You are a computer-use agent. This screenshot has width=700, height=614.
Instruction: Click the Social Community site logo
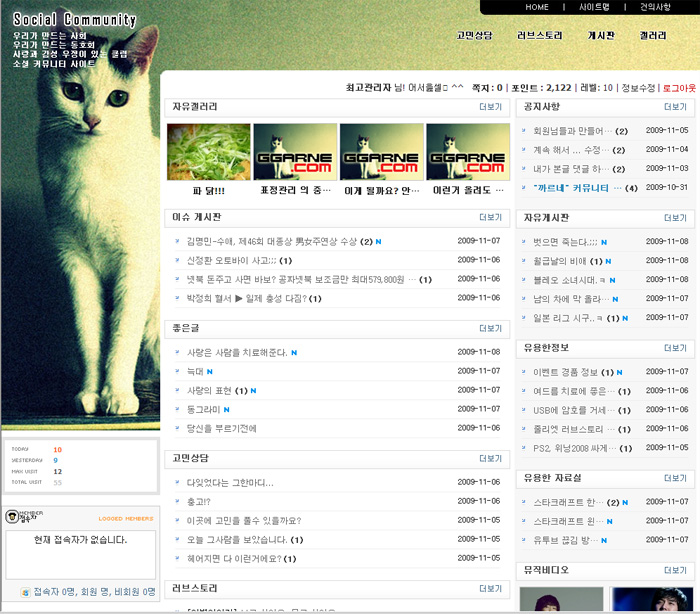coord(75,20)
